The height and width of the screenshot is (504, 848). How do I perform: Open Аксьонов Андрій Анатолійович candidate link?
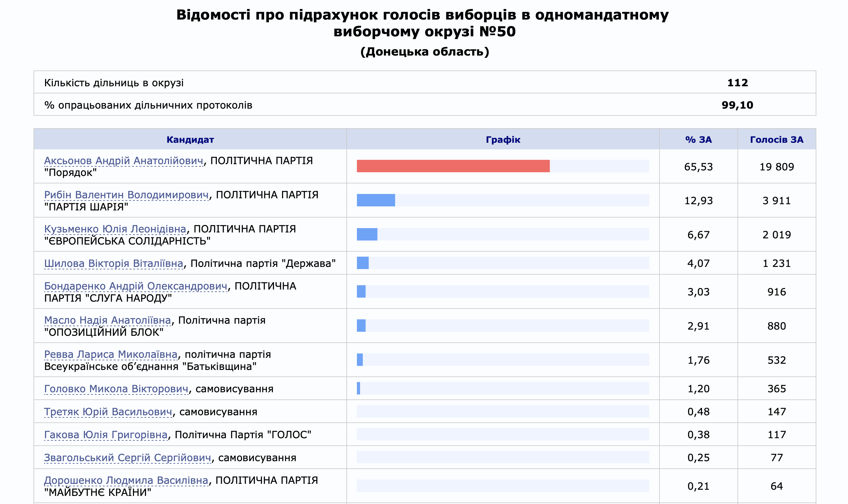click(123, 161)
